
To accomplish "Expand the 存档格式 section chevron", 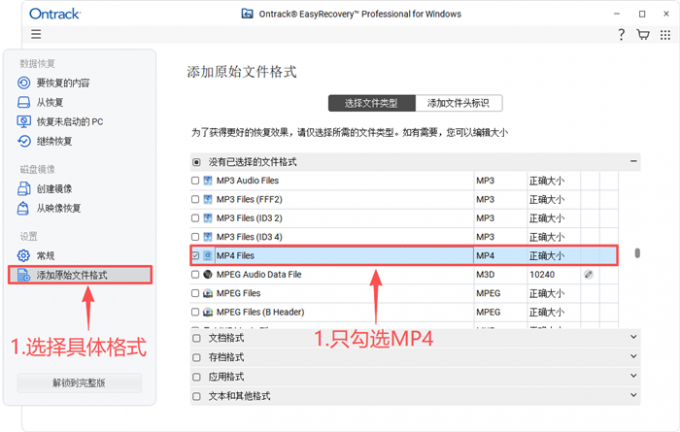I will pyautogui.click(x=634, y=357).
